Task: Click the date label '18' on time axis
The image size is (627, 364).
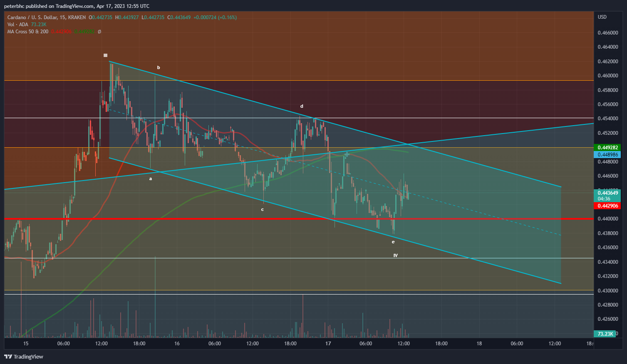Action: tap(479, 344)
